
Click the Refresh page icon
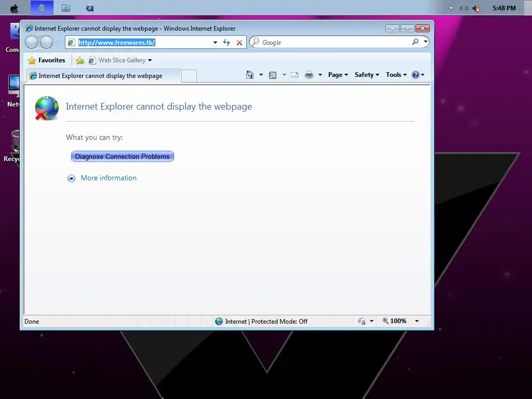[227, 43]
